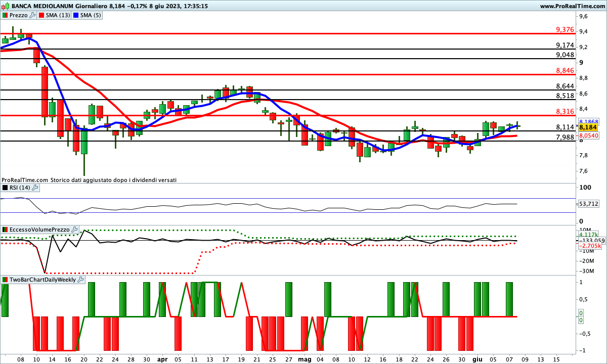Screen dimensions: 607x364
Task: Click the RSI value tag 53,712
Action: point(588,204)
